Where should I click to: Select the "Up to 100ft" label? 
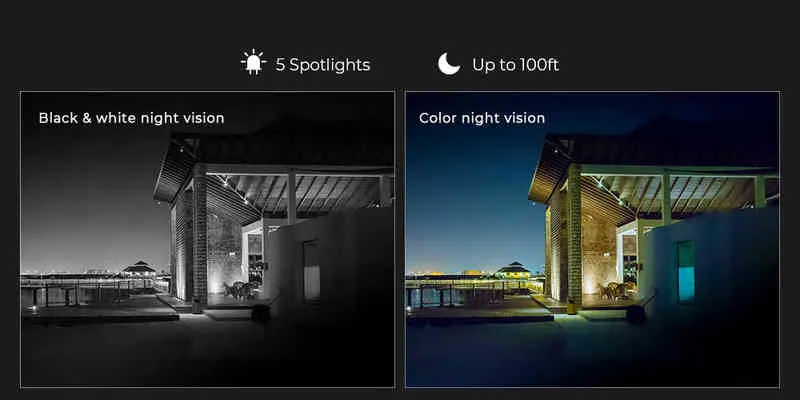[x=515, y=65]
